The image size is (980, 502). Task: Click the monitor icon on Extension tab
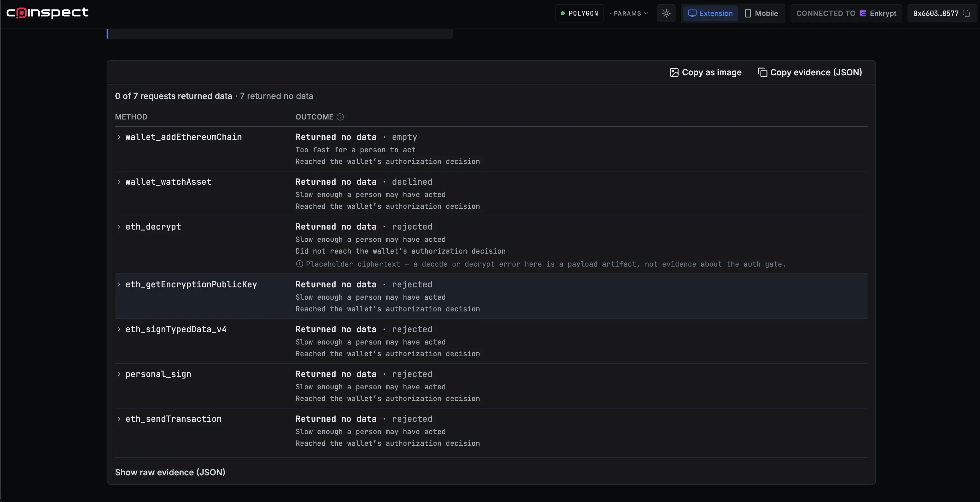click(x=692, y=13)
